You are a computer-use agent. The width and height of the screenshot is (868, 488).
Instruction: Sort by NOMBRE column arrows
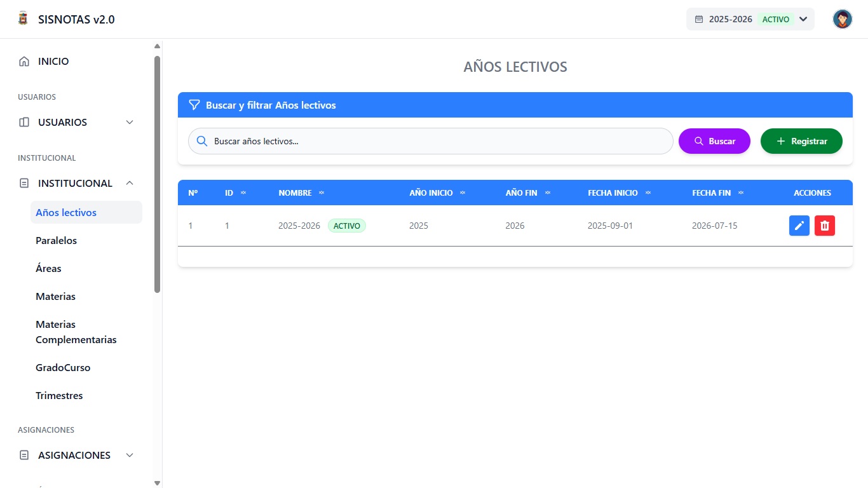click(322, 193)
